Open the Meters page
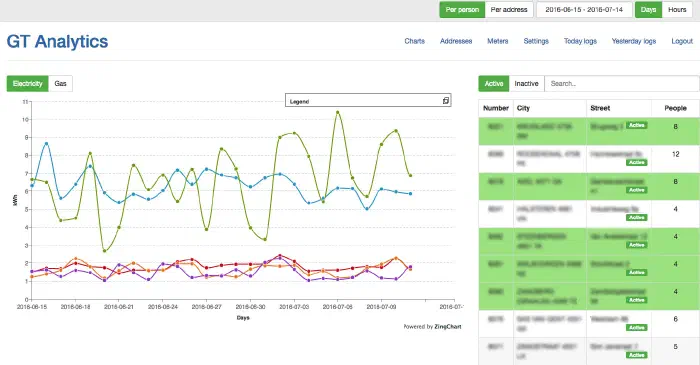Viewport: 700px width, 365px height. [x=498, y=41]
